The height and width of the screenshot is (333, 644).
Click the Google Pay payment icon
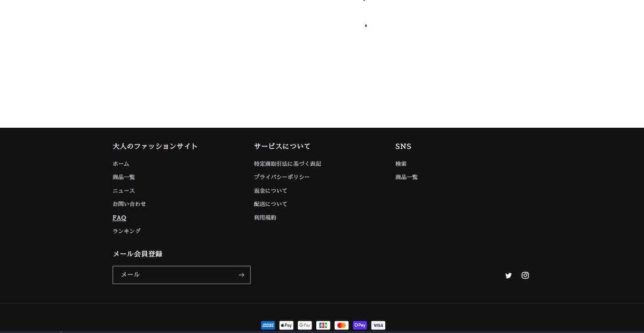305,325
